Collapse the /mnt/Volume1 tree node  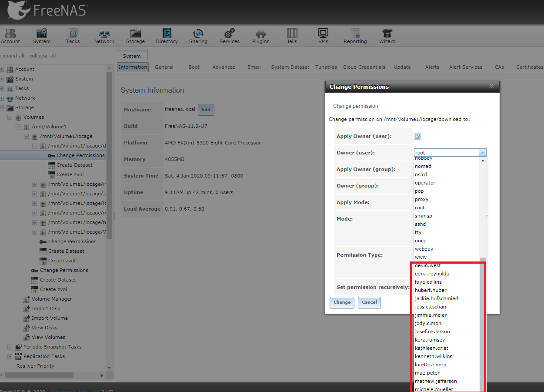tap(18, 127)
